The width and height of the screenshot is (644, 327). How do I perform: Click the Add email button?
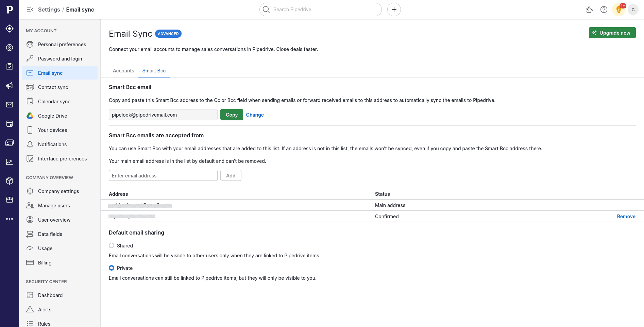click(x=231, y=175)
